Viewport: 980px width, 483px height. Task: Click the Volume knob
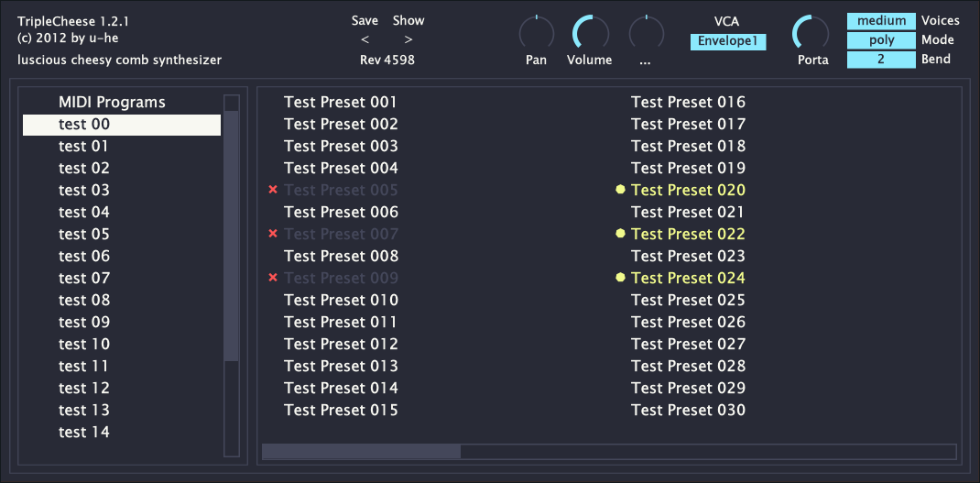[x=591, y=34]
